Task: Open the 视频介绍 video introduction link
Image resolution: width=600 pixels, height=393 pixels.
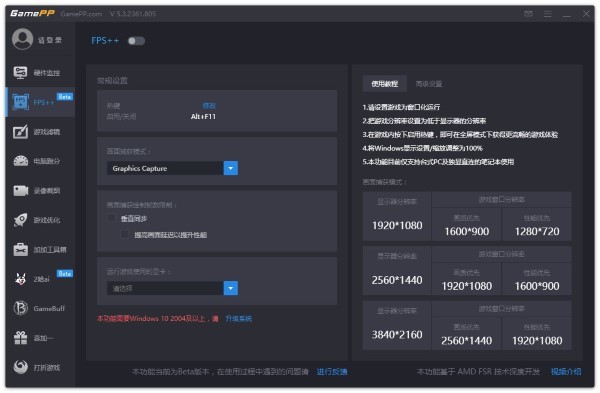Action: tap(566, 372)
